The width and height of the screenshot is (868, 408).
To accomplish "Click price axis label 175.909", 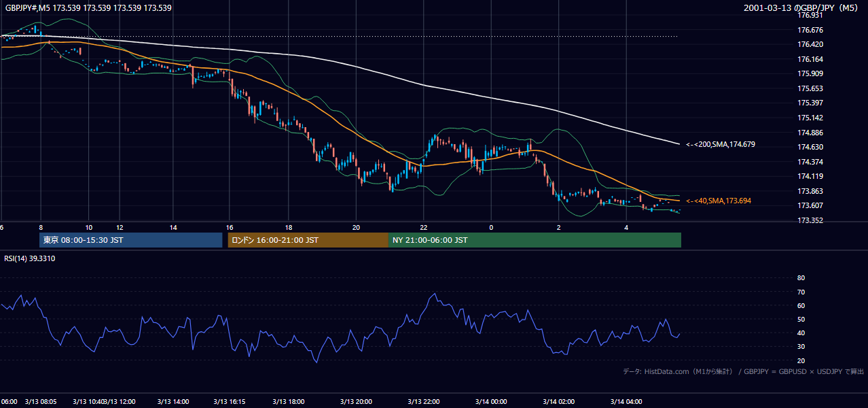I will [810, 73].
